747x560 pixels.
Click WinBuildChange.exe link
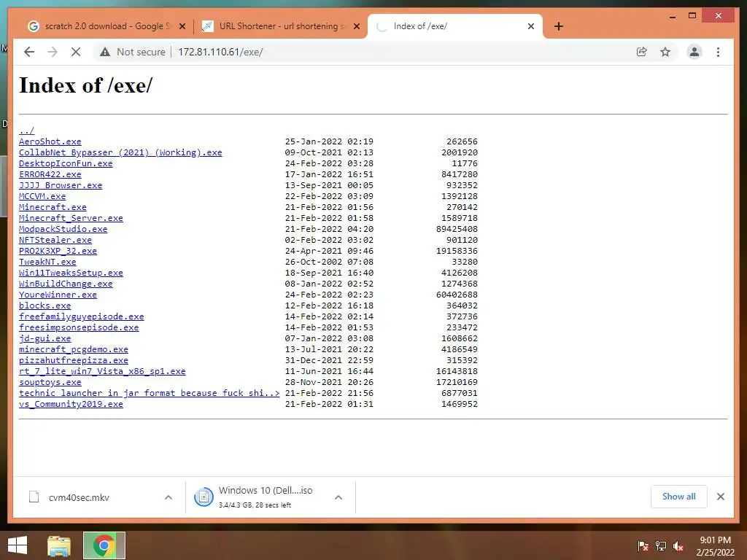66,284
